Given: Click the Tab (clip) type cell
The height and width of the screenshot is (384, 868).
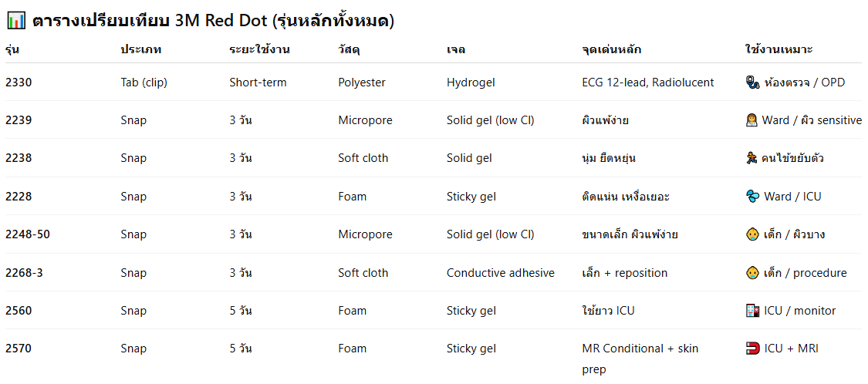Looking at the screenshot, I should (x=144, y=83).
